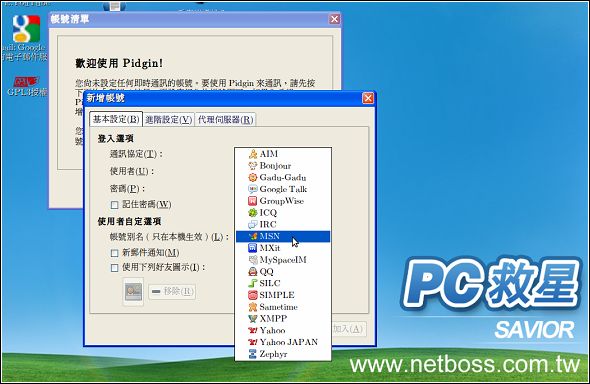The height and width of the screenshot is (384, 590).
Task: Choose the SIMPLE protocol icon
Action: (253, 295)
